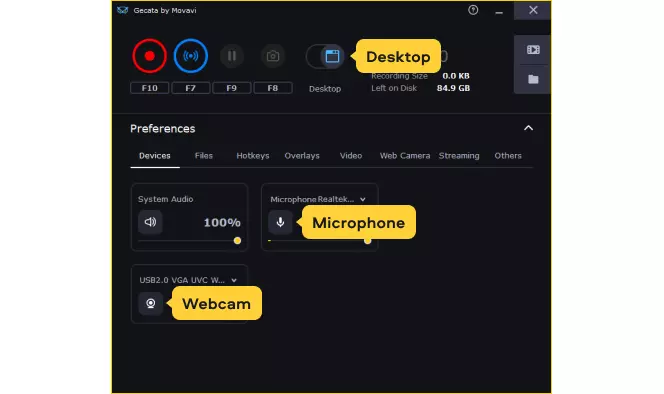This screenshot has width=664, height=394.
Task: Switch to the Devices tab
Action: 155,156
